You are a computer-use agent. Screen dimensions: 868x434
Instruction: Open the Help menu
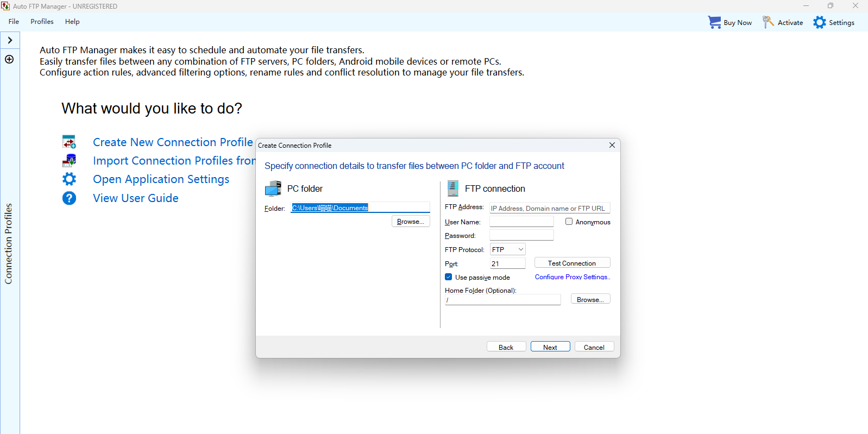(x=72, y=22)
